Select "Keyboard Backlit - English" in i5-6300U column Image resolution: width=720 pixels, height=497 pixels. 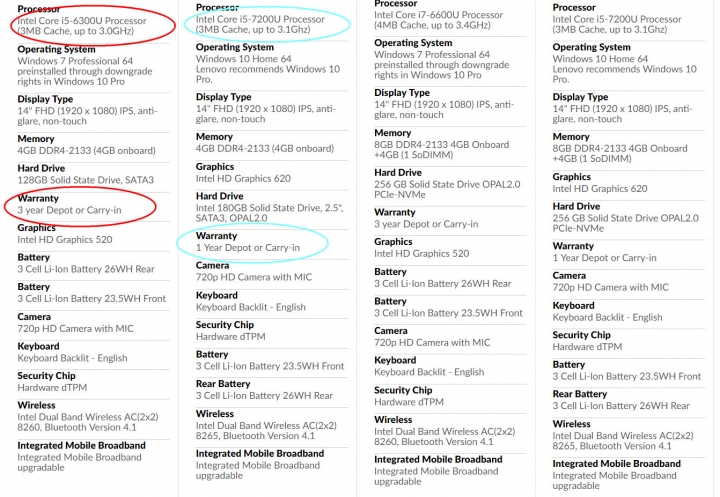point(73,358)
